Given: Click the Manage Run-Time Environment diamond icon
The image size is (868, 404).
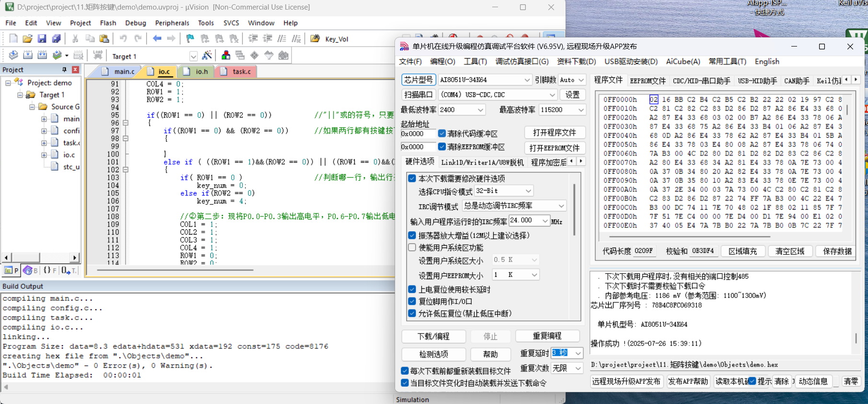Looking at the screenshot, I should pos(255,55).
